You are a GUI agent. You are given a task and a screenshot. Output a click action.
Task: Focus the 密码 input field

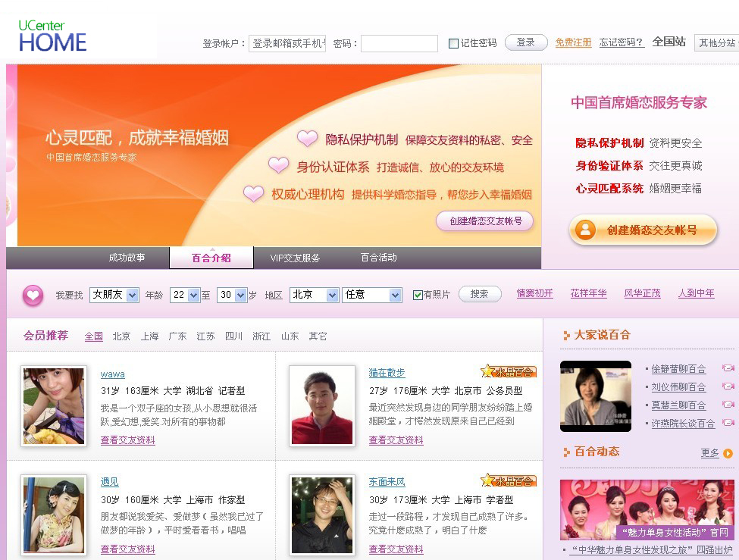tap(399, 43)
